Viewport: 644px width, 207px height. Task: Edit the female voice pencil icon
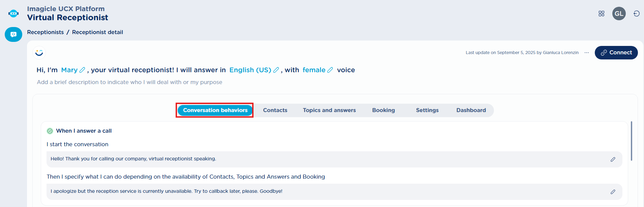click(x=330, y=70)
